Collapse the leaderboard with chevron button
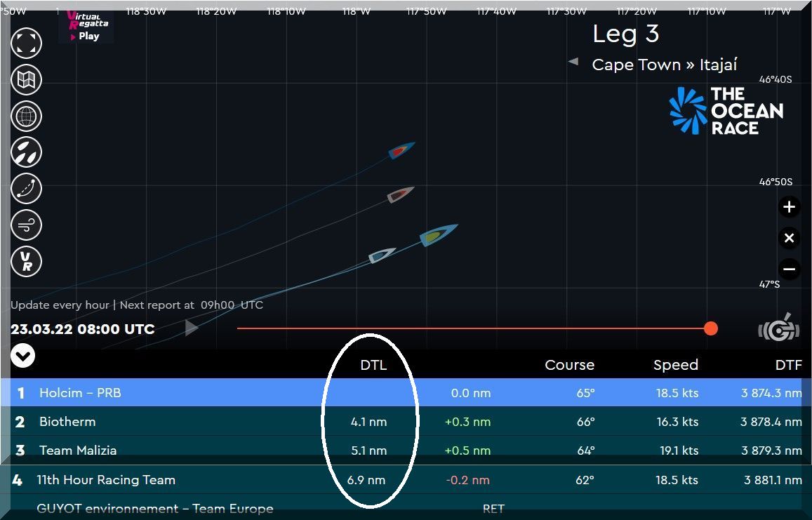The width and height of the screenshot is (812, 520). 23,356
